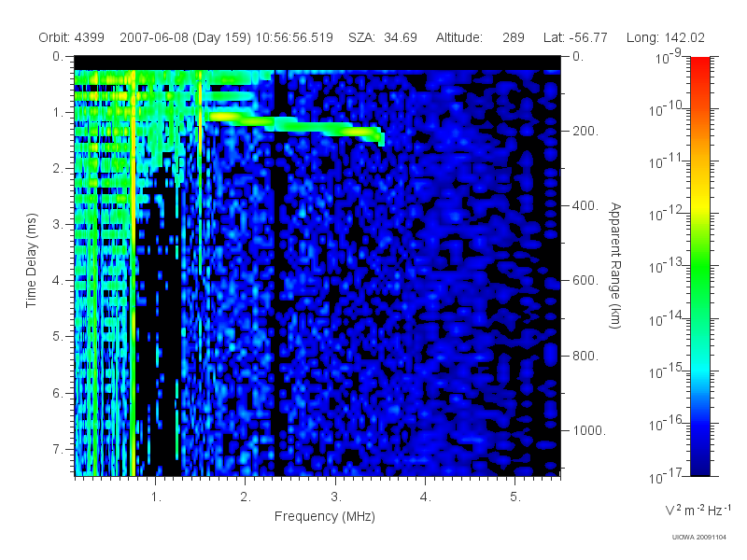Image resolution: width=747 pixels, height=560 pixels.
Task: Click the 'Lat: -56.77' text
Action: 575,37
